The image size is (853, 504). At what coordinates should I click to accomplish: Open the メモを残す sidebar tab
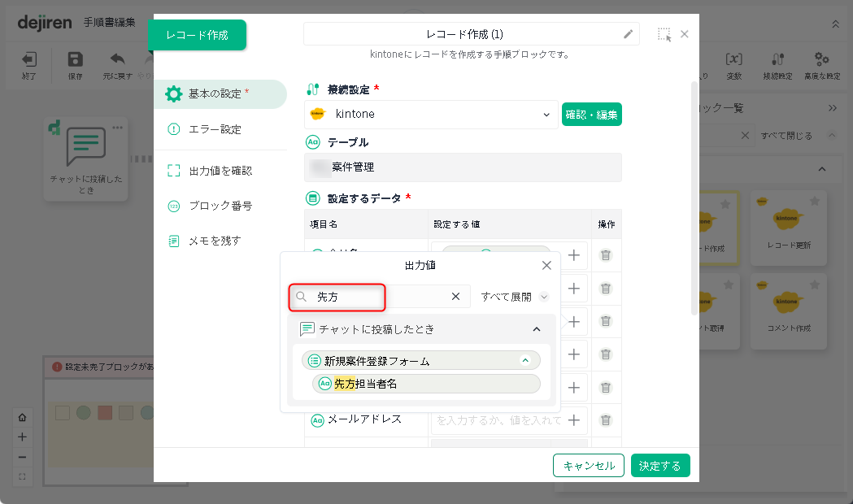[x=215, y=241]
